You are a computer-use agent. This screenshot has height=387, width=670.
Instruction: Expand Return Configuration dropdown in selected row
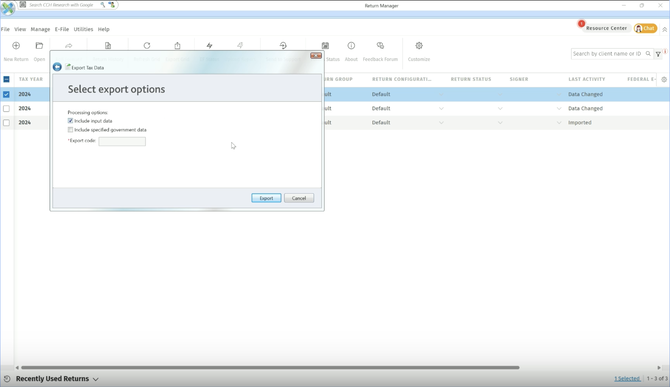tap(441, 94)
